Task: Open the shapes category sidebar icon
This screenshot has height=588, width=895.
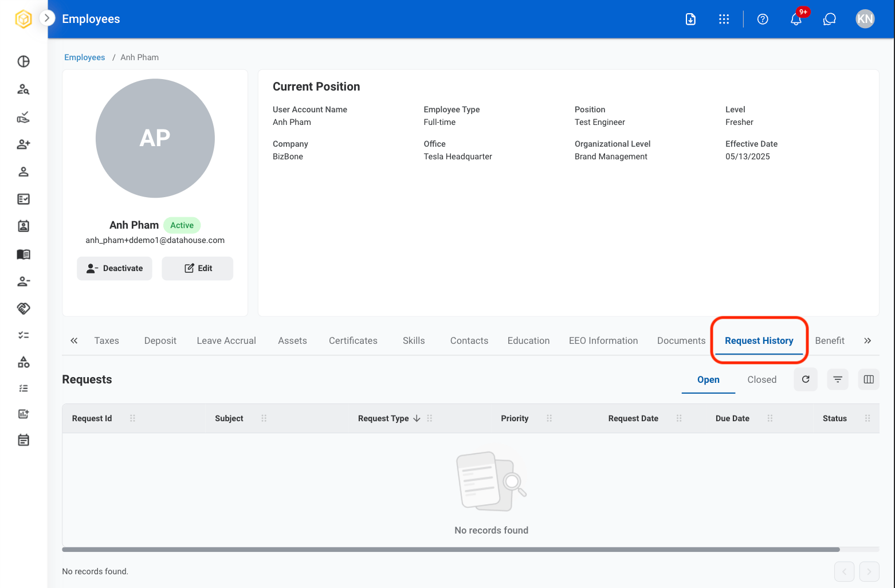Action: point(23,362)
